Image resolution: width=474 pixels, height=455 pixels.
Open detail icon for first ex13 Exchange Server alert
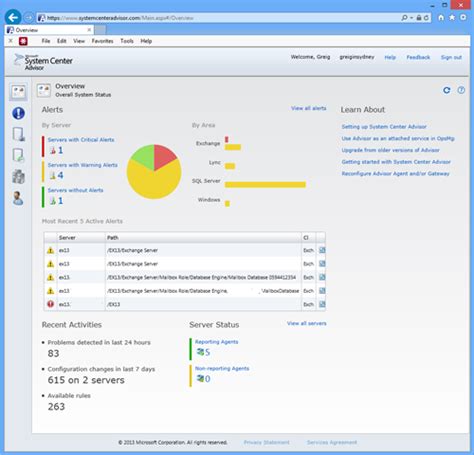322,250
